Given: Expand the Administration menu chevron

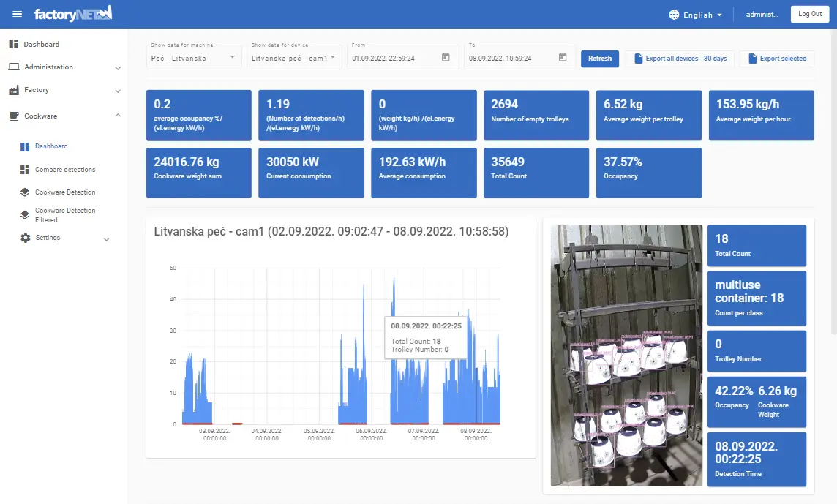Looking at the screenshot, I should tap(118, 68).
